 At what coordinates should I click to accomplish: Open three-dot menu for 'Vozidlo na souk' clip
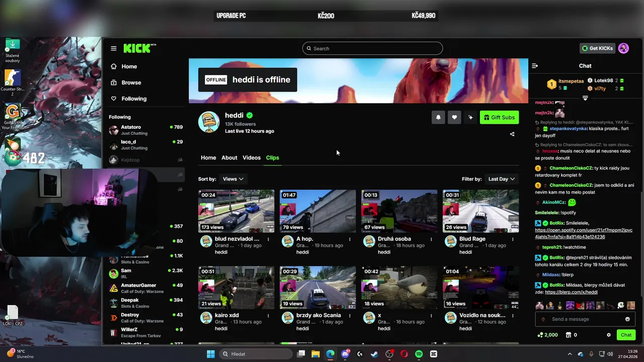point(513,316)
